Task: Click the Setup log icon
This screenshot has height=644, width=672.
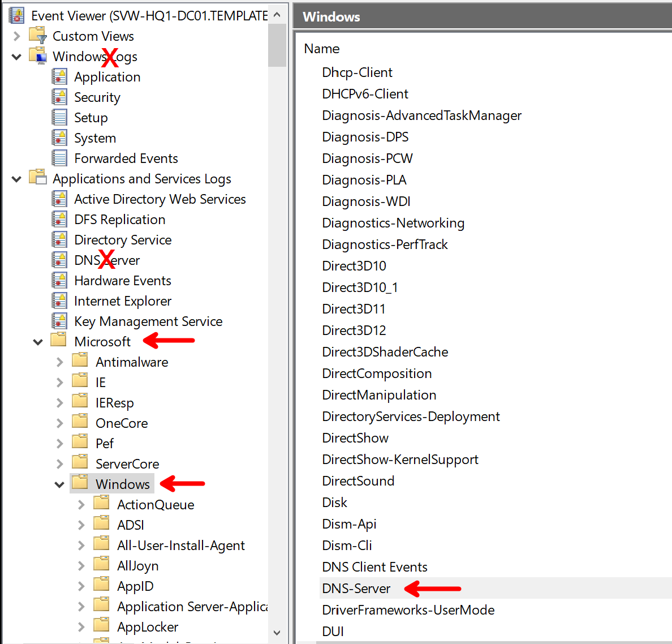Action: (x=59, y=118)
